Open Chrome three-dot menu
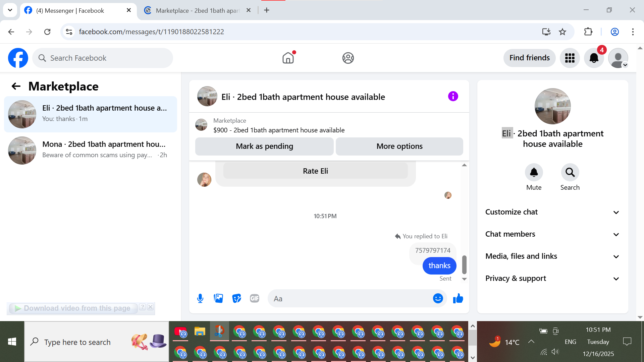The image size is (644, 362). tap(633, 32)
